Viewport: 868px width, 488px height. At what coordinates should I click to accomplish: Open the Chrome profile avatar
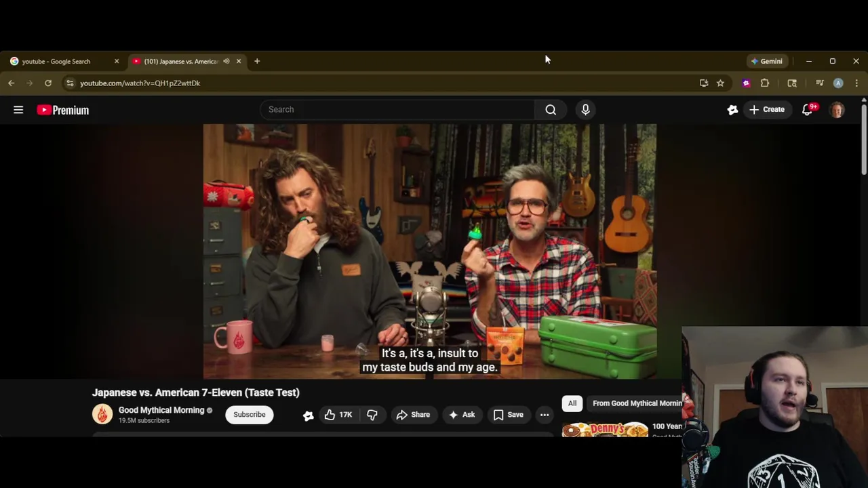[x=838, y=83]
